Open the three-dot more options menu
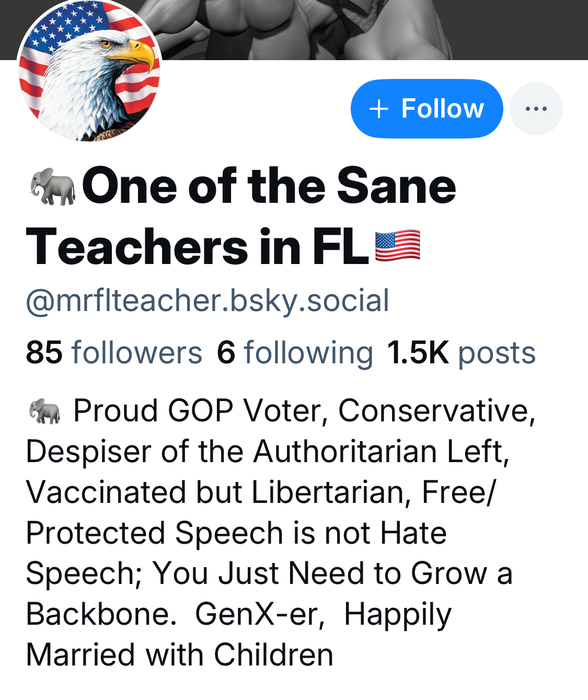This screenshot has width=588, height=700. pyautogui.click(x=536, y=109)
